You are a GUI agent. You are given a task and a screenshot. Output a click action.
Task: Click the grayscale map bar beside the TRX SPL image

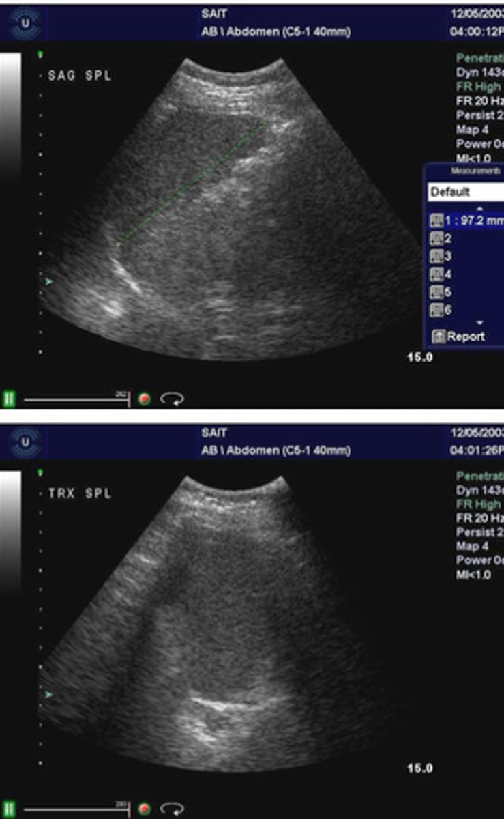click(10, 534)
